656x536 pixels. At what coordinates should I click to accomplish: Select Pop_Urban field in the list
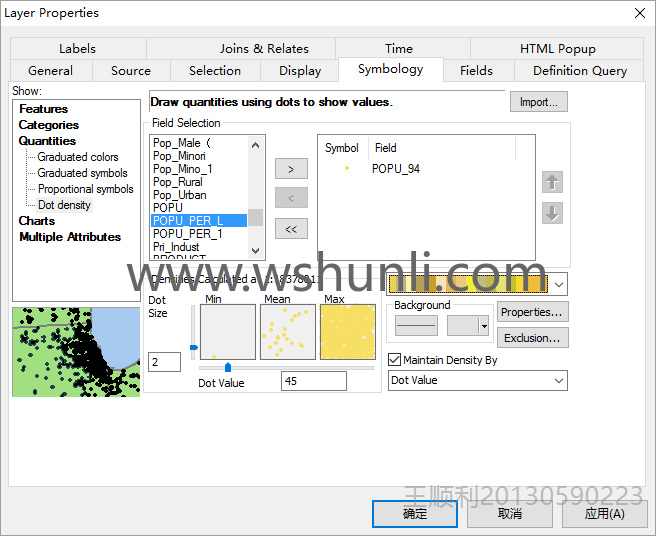(199, 195)
